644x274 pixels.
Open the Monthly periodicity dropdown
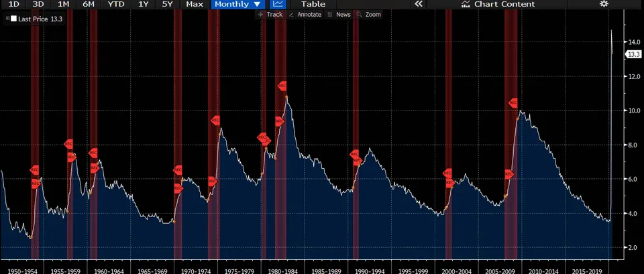pyautogui.click(x=237, y=4)
